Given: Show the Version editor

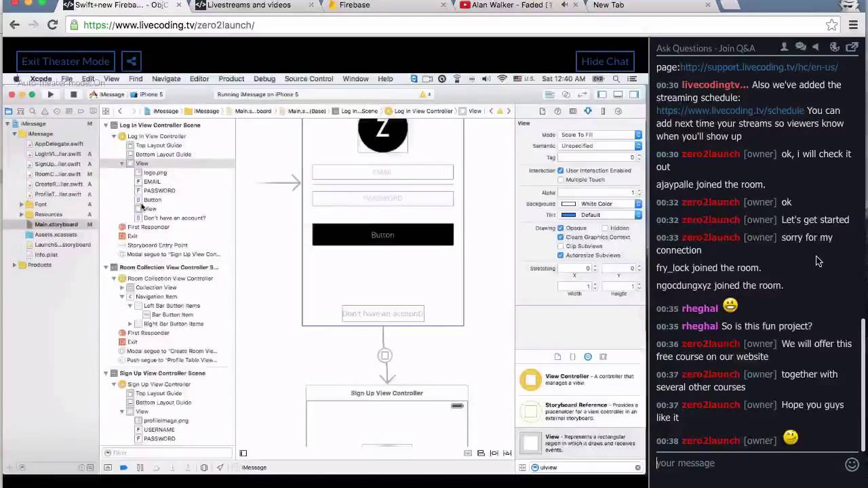Looking at the screenshot, I should 582,95.
